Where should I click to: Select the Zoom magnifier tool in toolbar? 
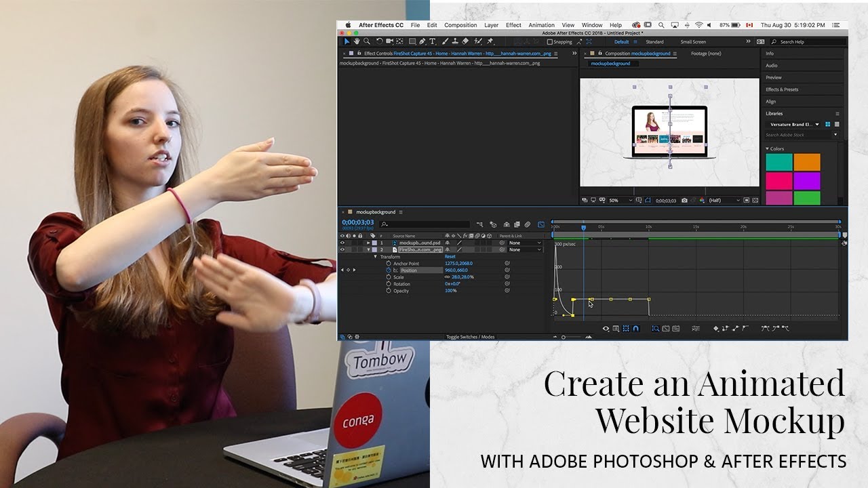pos(367,41)
